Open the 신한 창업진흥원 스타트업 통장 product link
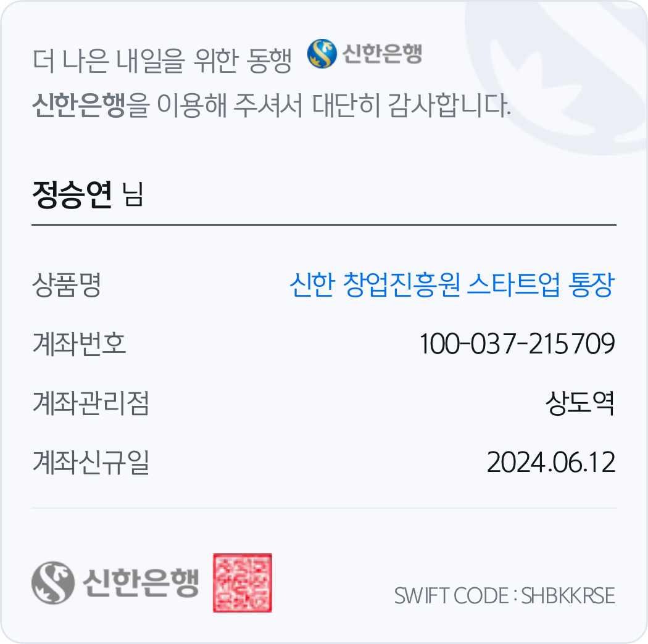This screenshot has height=644, width=648. (x=452, y=284)
